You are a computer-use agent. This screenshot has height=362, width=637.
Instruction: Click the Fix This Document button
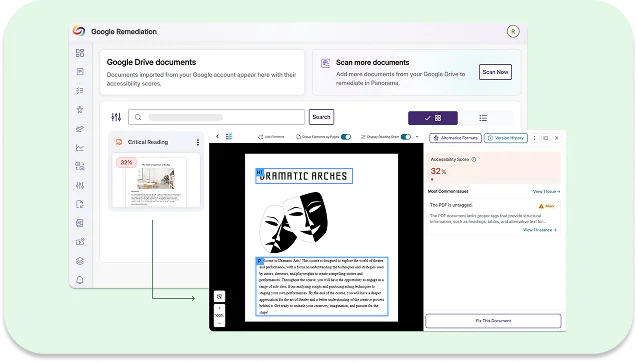pyautogui.click(x=493, y=321)
